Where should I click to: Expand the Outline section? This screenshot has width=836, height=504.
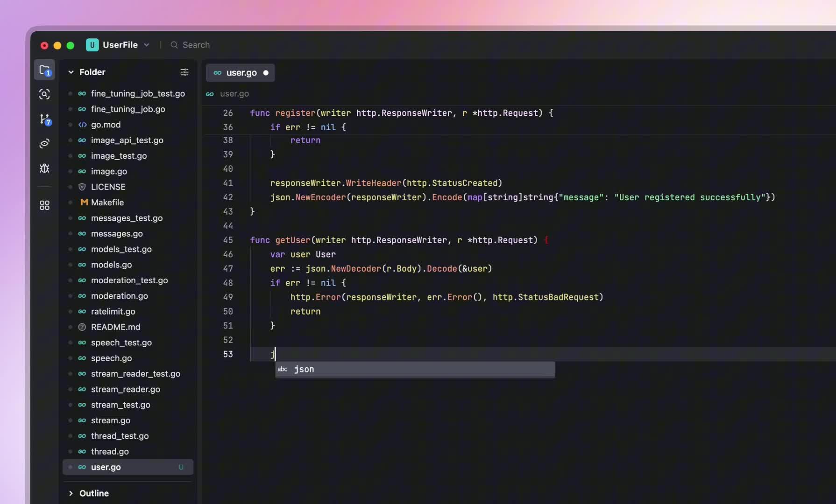pos(71,493)
